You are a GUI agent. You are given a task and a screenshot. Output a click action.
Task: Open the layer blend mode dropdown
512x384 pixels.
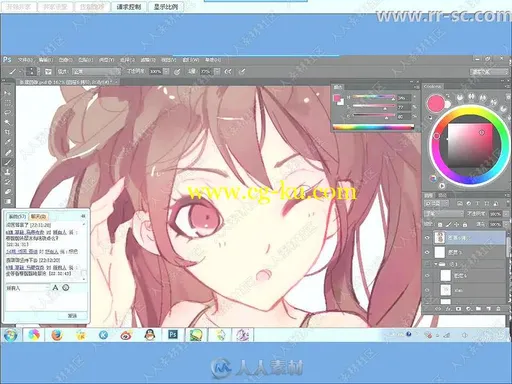click(444, 214)
